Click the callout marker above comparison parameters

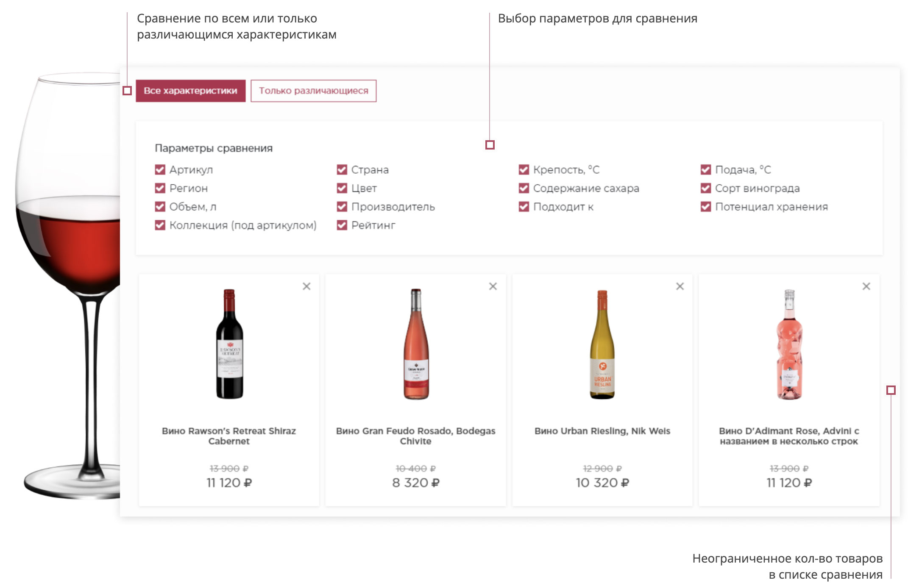coord(490,145)
